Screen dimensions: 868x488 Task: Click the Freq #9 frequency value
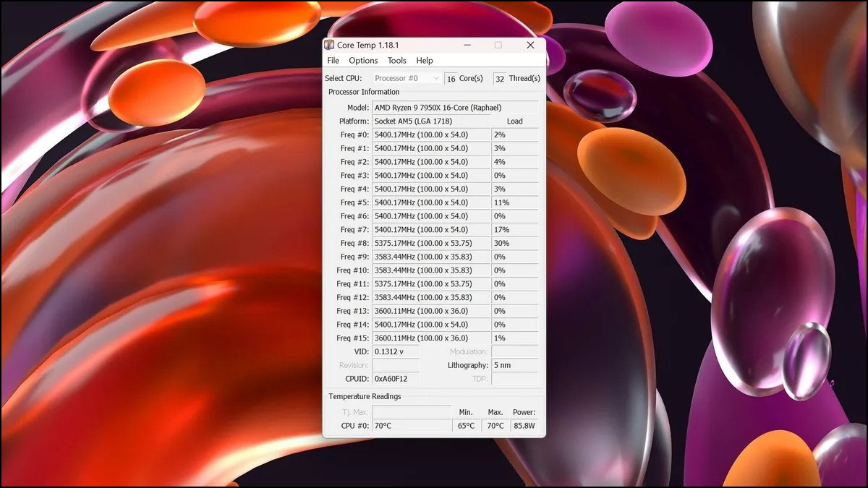[x=431, y=257]
